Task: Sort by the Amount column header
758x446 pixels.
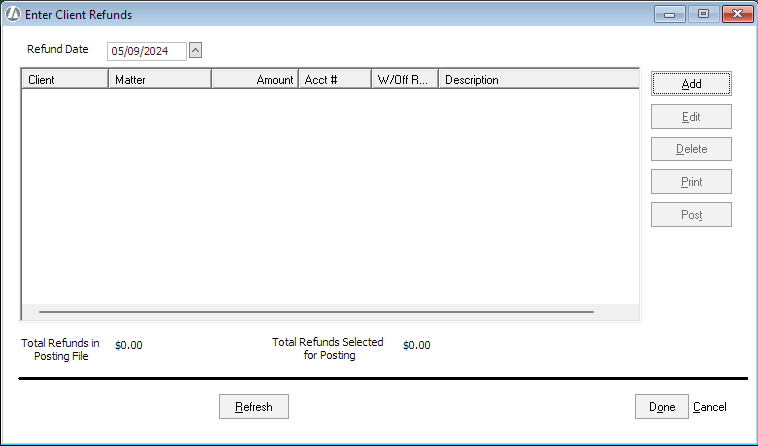Action: tap(255, 79)
